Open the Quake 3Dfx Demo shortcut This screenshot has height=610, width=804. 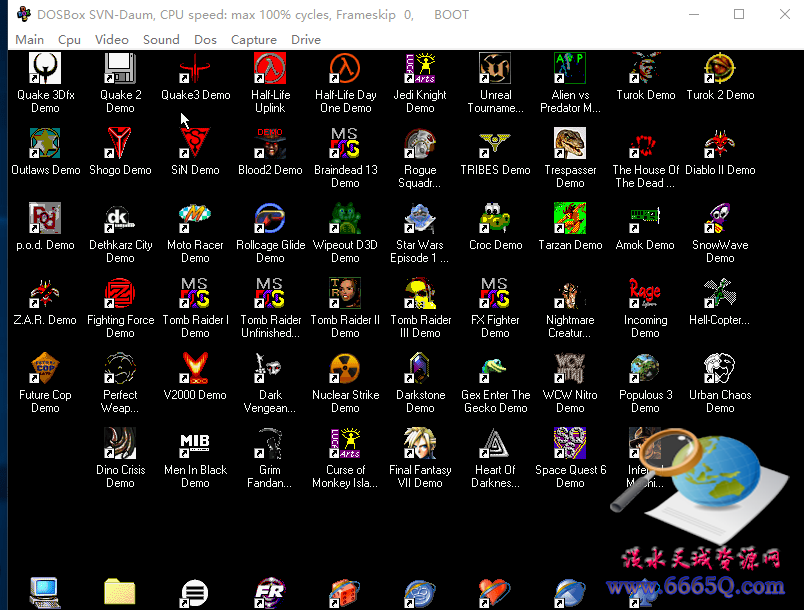pos(45,68)
